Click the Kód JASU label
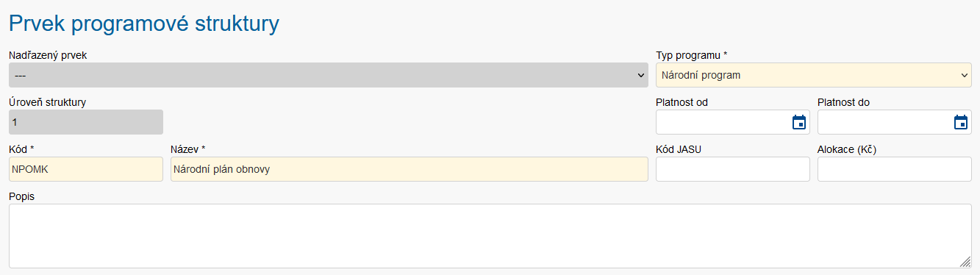This screenshot has height=275, width=980. (x=683, y=149)
